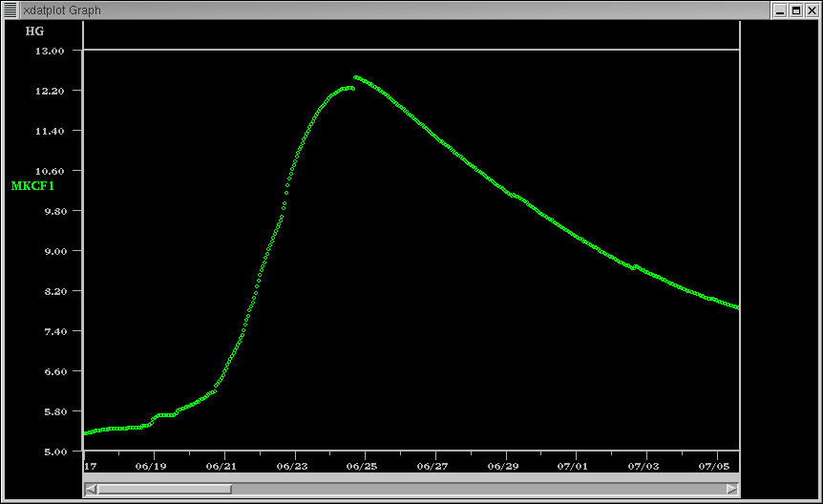Minimize the xdatplot Graph window

[780, 10]
